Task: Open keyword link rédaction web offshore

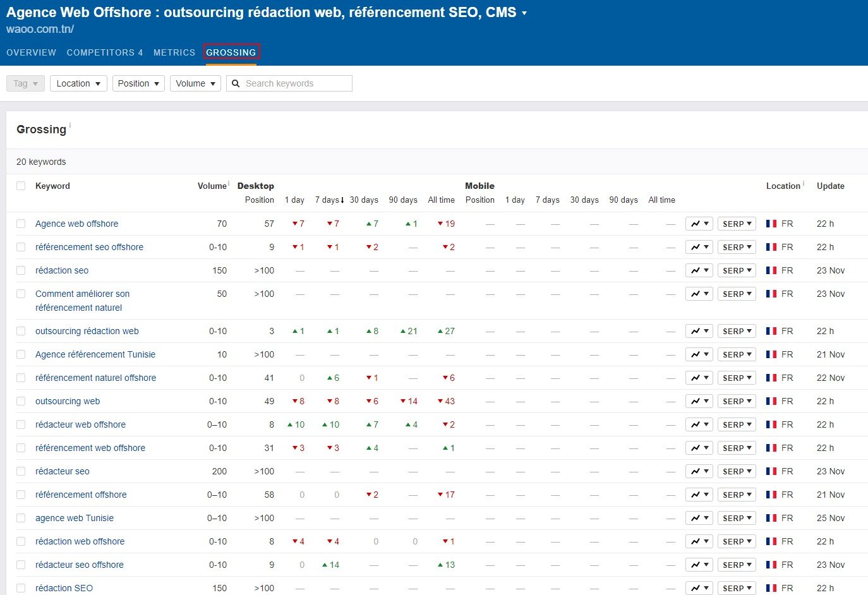Action: pos(80,541)
